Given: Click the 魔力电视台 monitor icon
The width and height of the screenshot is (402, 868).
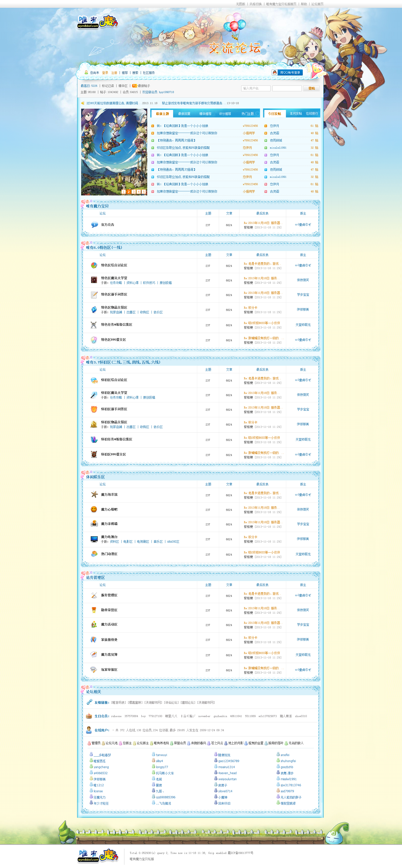Looking at the screenshot, I should [94, 539].
